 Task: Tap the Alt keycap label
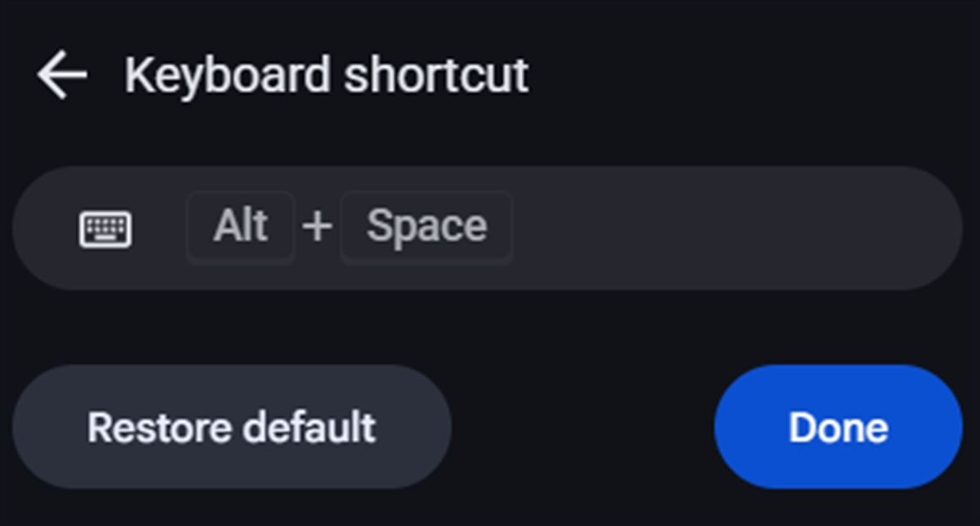tap(240, 226)
